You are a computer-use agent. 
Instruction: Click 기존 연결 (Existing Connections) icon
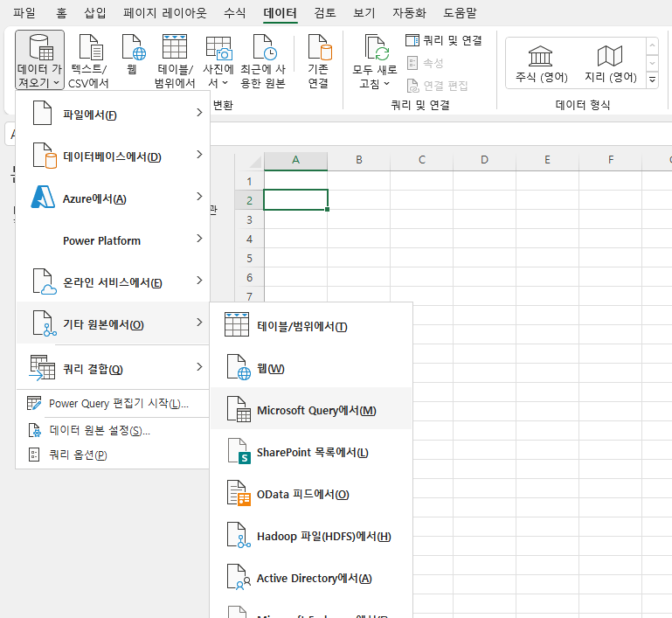[x=318, y=60]
